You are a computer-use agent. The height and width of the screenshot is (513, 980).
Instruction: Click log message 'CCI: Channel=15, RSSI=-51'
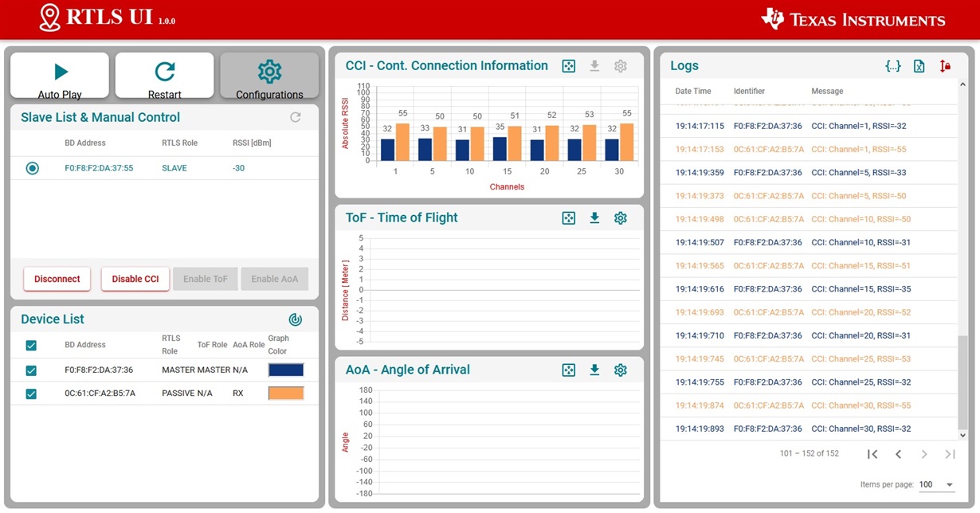coord(860,266)
